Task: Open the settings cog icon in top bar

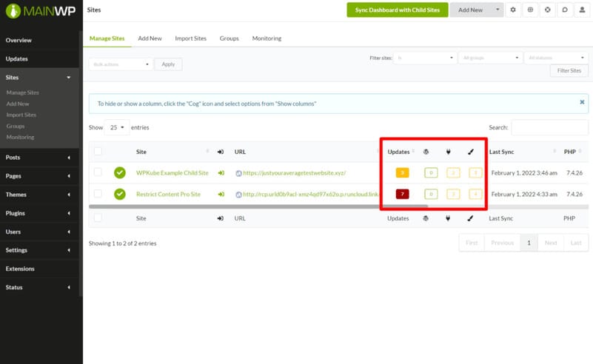Action: click(513, 10)
